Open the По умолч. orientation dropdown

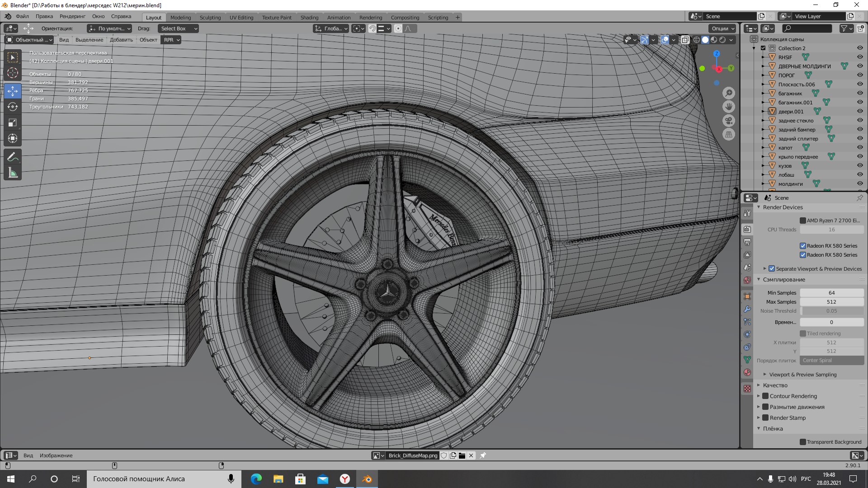(109, 28)
